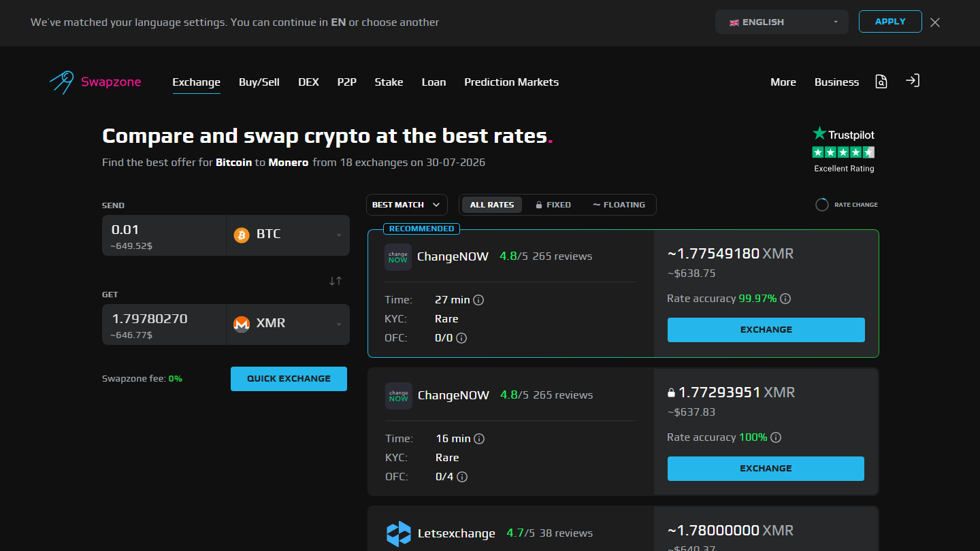
Task: Click 38 reviews for Letsexchange
Action: point(566,533)
